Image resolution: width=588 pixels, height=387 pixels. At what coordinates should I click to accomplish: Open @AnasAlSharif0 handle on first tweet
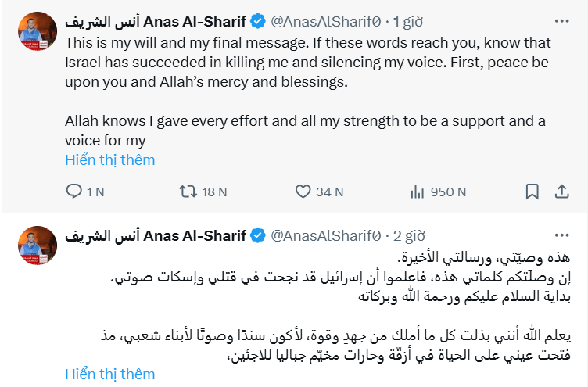[325, 22]
